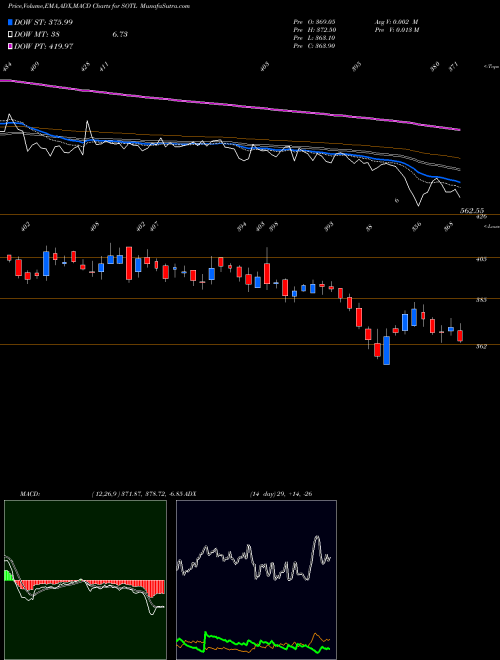Viewport: 500px width, 660px height.
Task: Click the 'Pre V: 0.013 M' volume text
Action: click(396, 30)
